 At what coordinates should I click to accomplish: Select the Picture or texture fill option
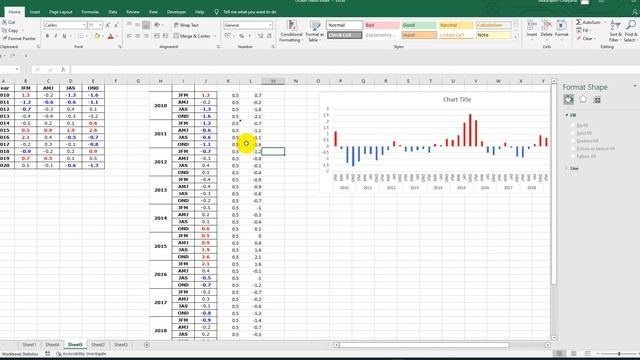point(573,149)
